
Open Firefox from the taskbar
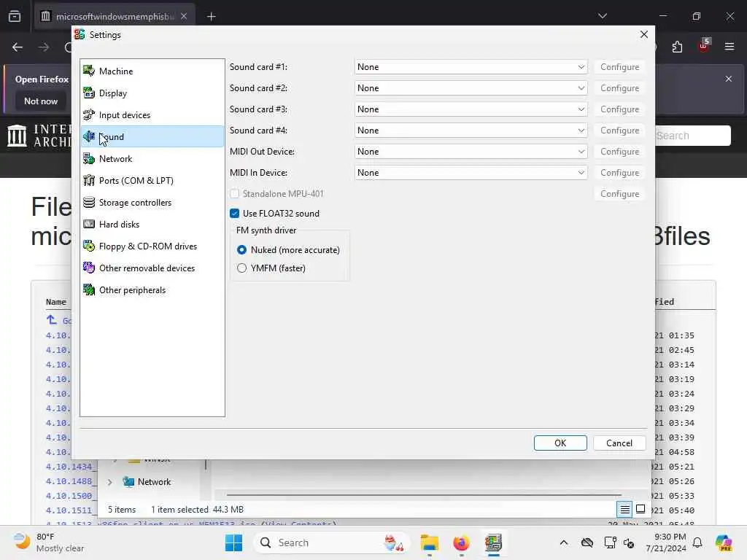point(461,542)
